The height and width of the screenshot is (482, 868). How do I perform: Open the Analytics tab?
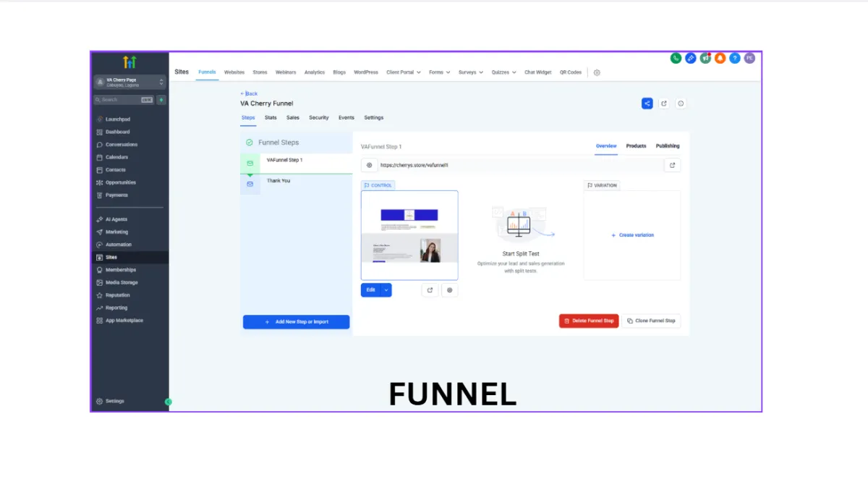(x=315, y=72)
